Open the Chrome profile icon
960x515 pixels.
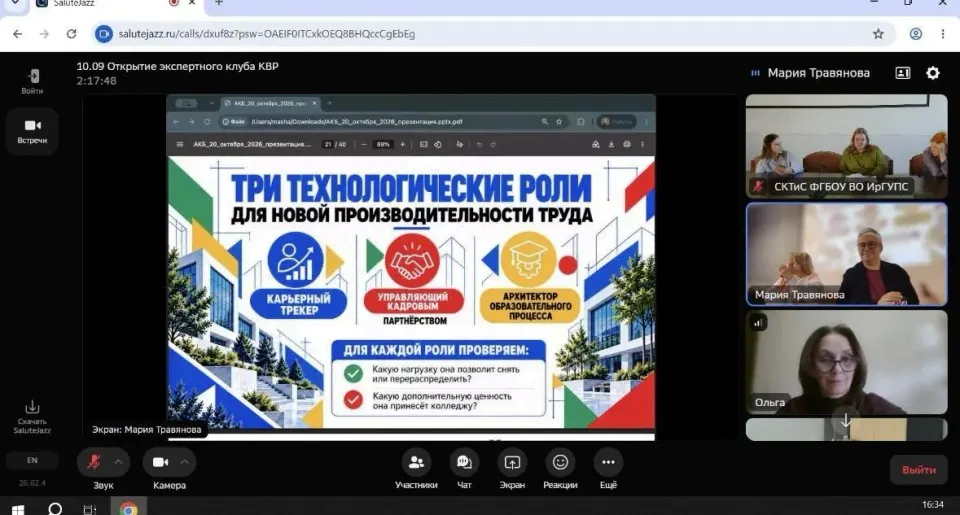[x=915, y=34]
